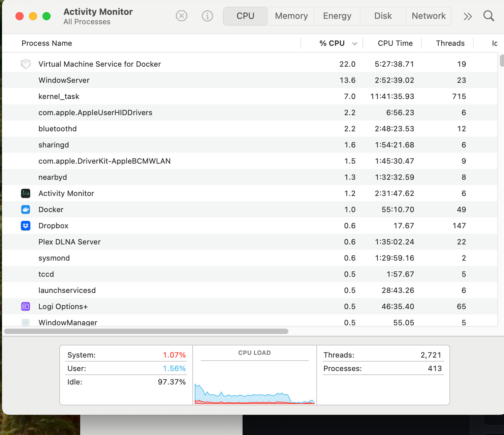The width and height of the screenshot is (504, 435).
Task: Sort by Threads column header
Action: 450,43
